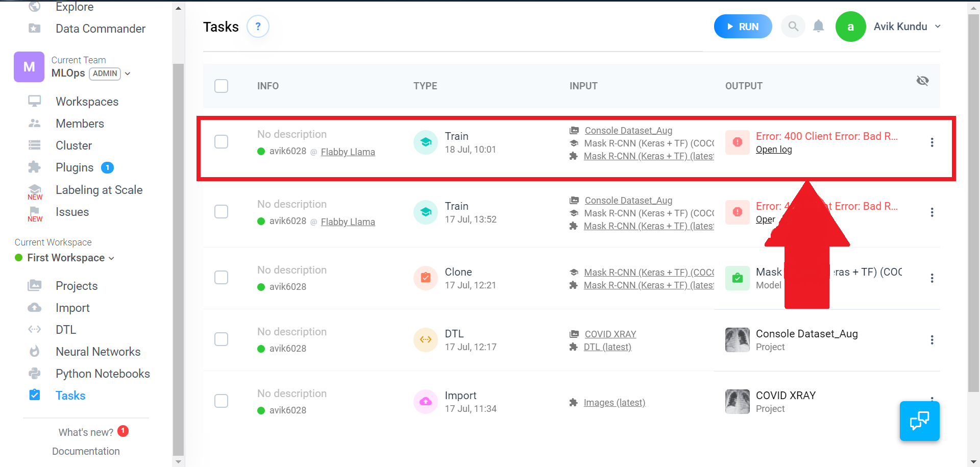Open Avik Kundu user menu arrow
980x467 pixels.
(x=938, y=27)
